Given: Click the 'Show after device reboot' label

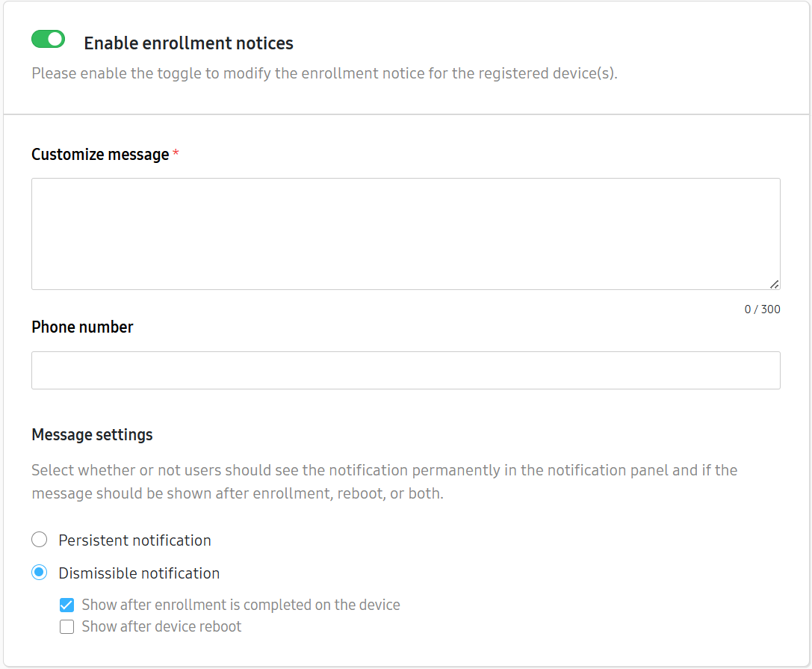Looking at the screenshot, I should [x=161, y=626].
